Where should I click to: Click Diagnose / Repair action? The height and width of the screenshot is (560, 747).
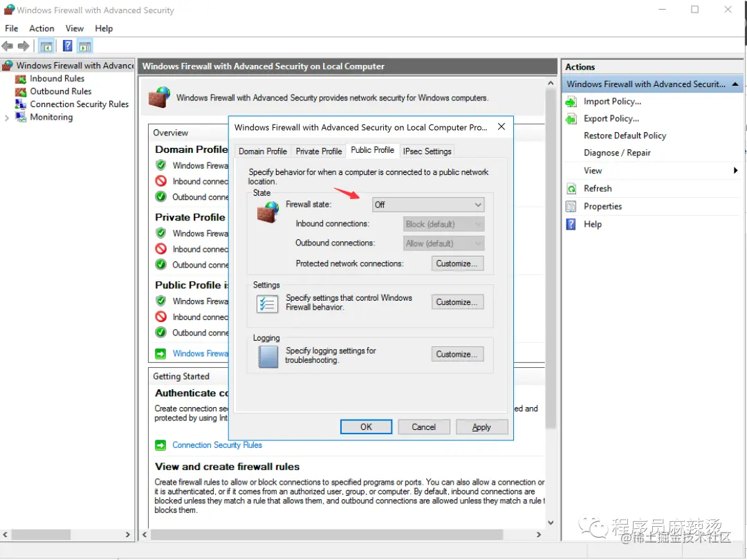(x=617, y=153)
